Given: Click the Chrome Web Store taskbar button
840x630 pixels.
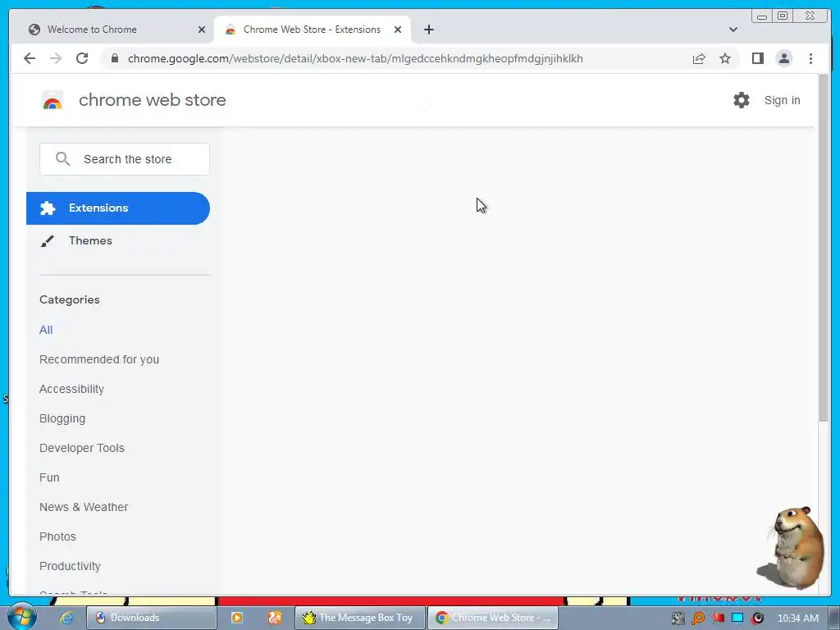Looking at the screenshot, I should coord(493,618).
